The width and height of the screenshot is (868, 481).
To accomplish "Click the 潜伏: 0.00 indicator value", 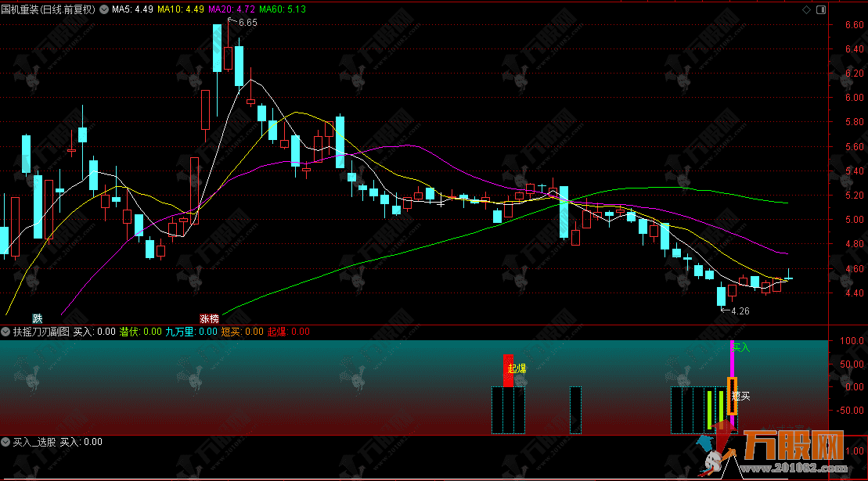I will click(x=141, y=332).
